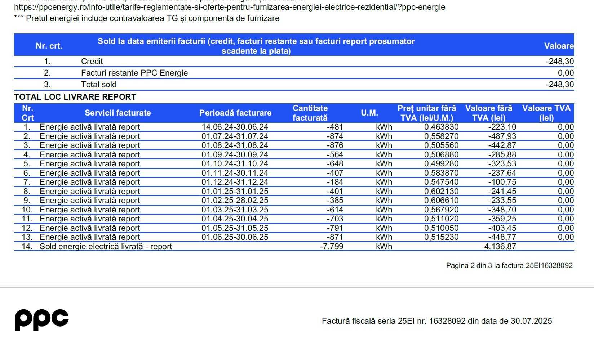Select value -403,45
This screenshot has height=364, width=594.
[502, 228]
